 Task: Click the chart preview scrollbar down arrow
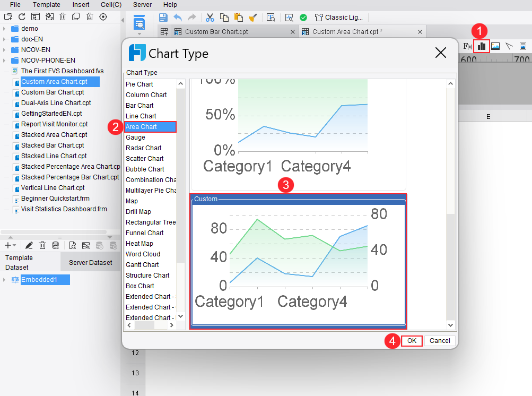point(450,325)
